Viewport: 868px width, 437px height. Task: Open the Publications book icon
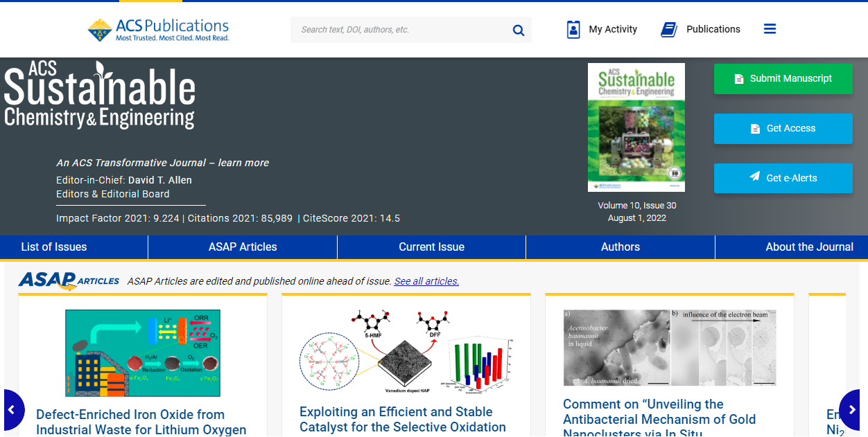[x=668, y=29]
